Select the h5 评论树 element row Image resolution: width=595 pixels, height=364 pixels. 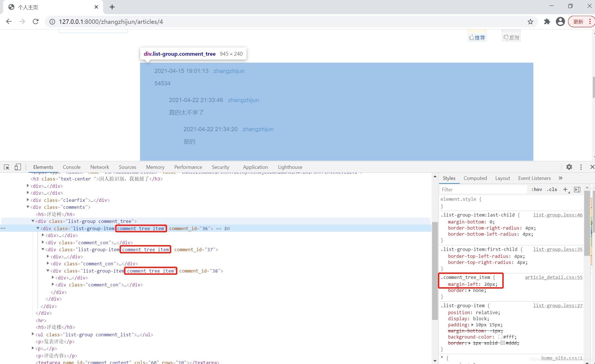click(55, 214)
